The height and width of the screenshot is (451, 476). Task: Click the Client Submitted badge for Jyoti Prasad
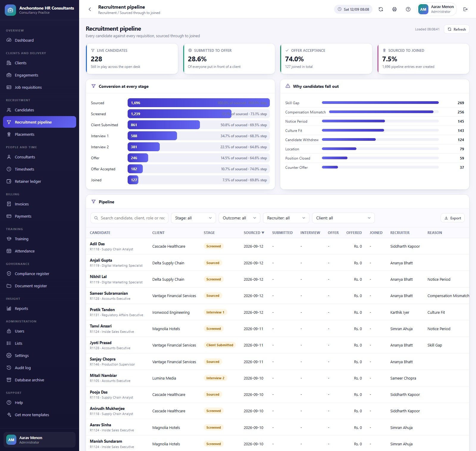220,345
